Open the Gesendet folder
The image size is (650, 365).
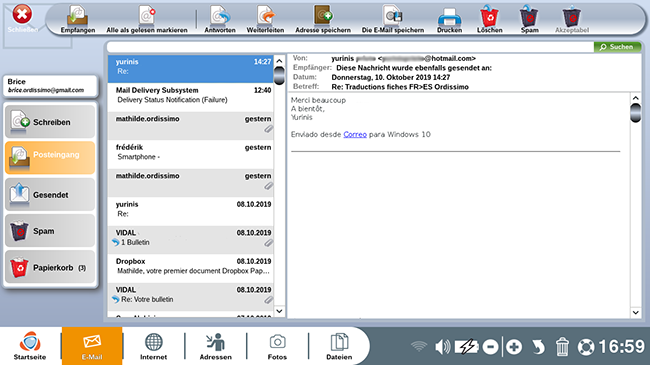click(50, 195)
